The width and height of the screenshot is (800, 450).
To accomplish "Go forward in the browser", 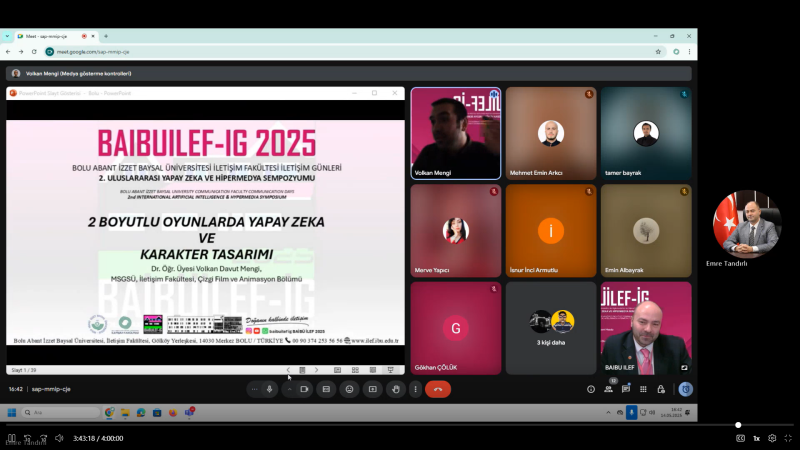I will [21, 52].
